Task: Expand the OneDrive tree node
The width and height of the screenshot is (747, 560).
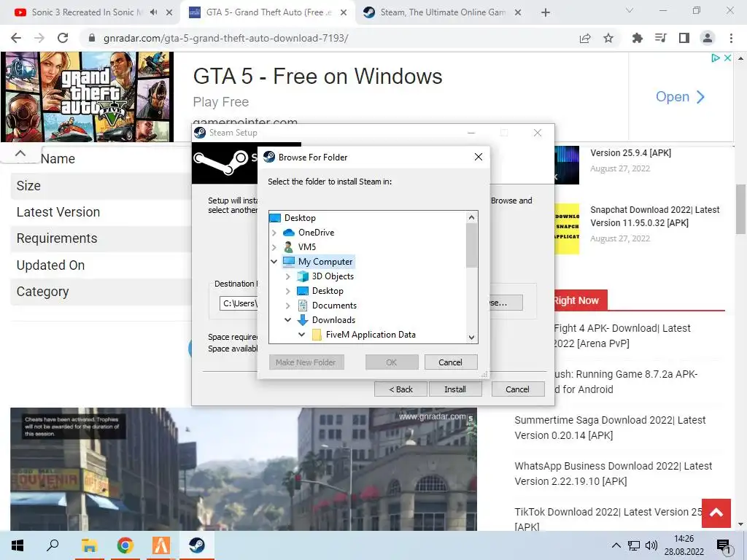Action: coord(274,233)
